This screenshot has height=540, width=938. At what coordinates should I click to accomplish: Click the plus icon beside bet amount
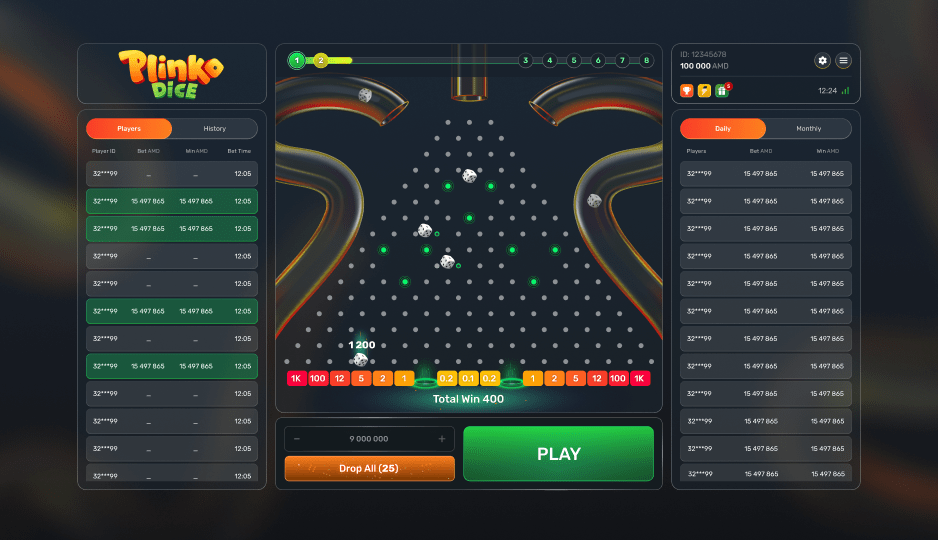(441, 439)
